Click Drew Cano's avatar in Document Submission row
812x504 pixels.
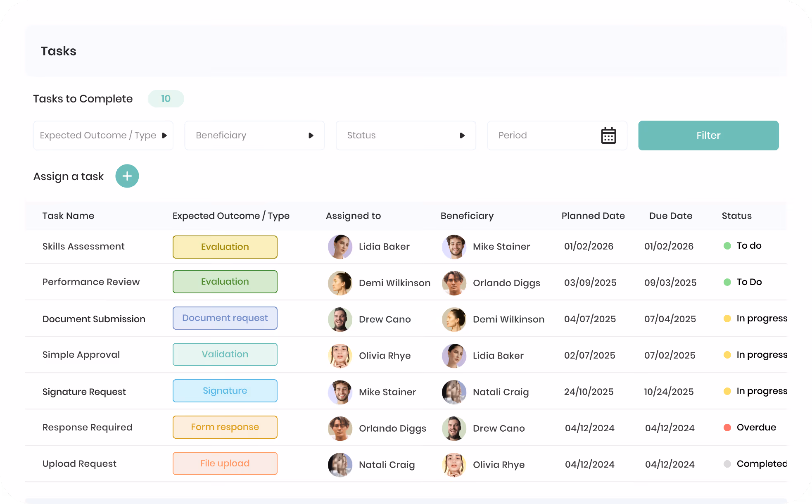tap(340, 319)
